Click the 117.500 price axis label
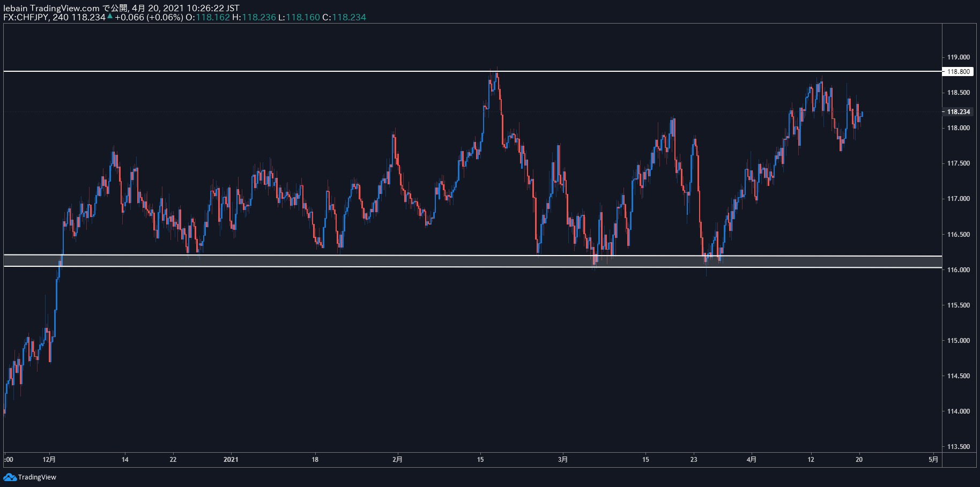 [958, 163]
